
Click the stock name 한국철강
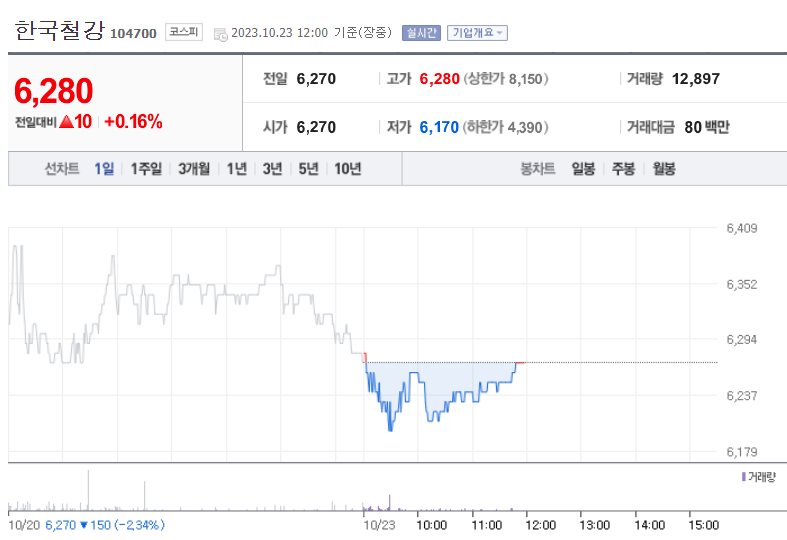coord(59,30)
